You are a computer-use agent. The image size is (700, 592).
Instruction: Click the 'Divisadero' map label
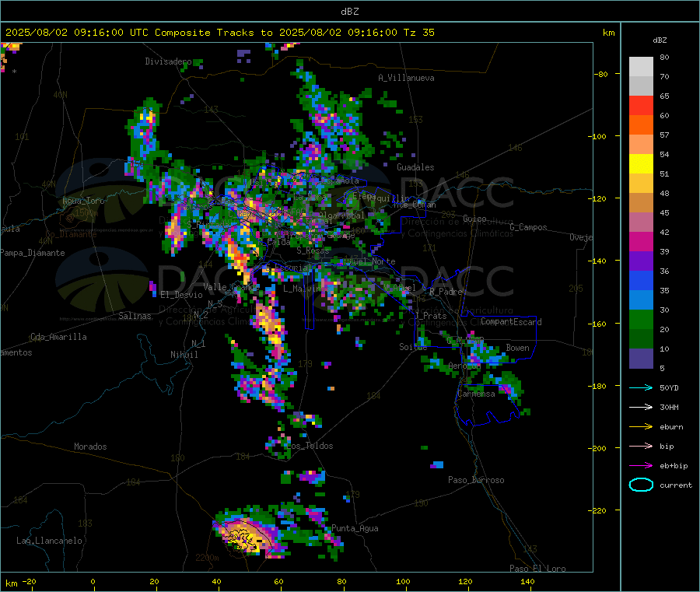(168, 61)
